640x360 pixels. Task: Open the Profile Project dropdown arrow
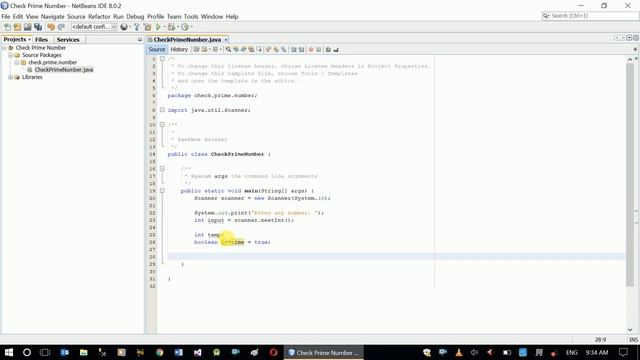pos(191,27)
